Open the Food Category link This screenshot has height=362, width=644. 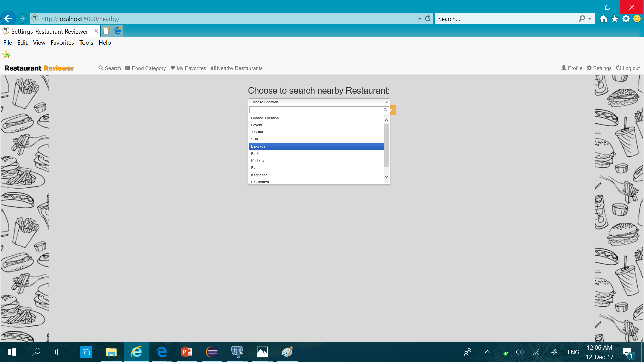tap(146, 68)
